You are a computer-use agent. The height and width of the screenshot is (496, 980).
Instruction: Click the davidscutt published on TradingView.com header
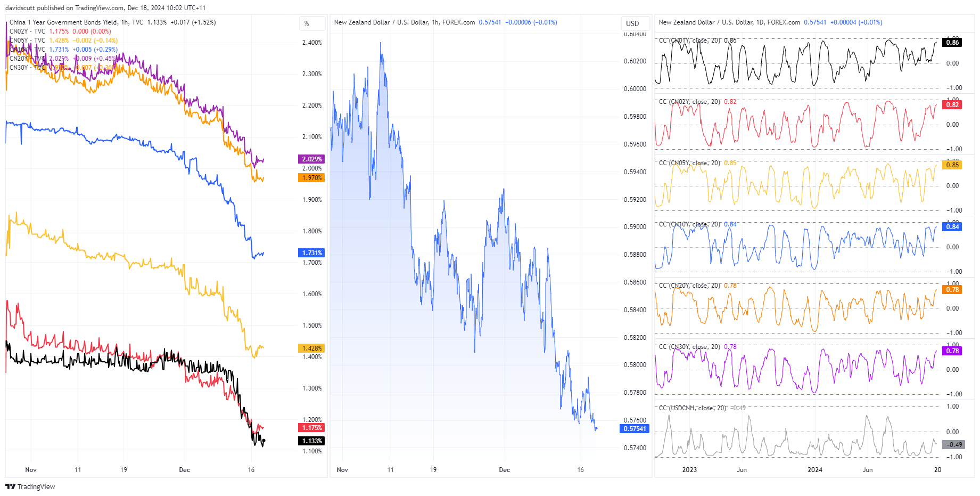(x=105, y=8)
